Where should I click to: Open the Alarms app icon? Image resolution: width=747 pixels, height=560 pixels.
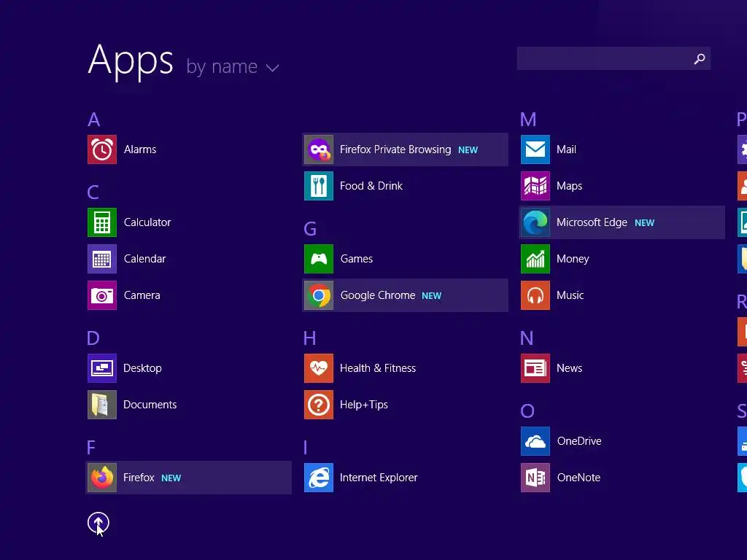(x=102, y=149)
